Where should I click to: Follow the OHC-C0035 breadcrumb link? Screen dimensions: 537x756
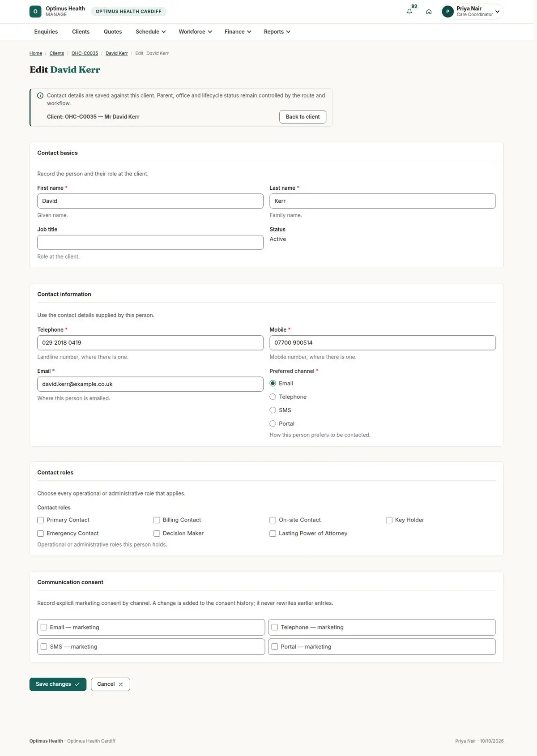(x=85, y=53)
